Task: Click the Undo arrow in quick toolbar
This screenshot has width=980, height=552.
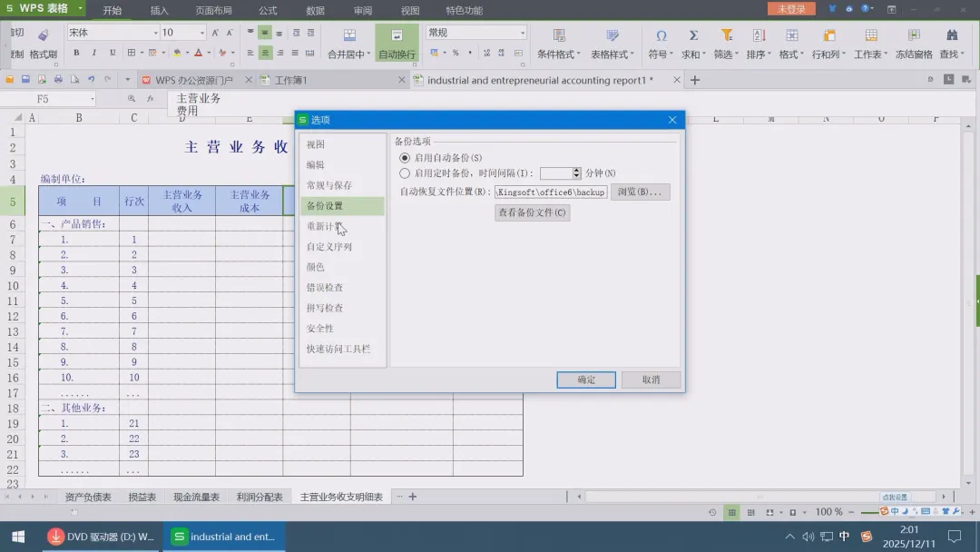Action: (x=92, y=79)
